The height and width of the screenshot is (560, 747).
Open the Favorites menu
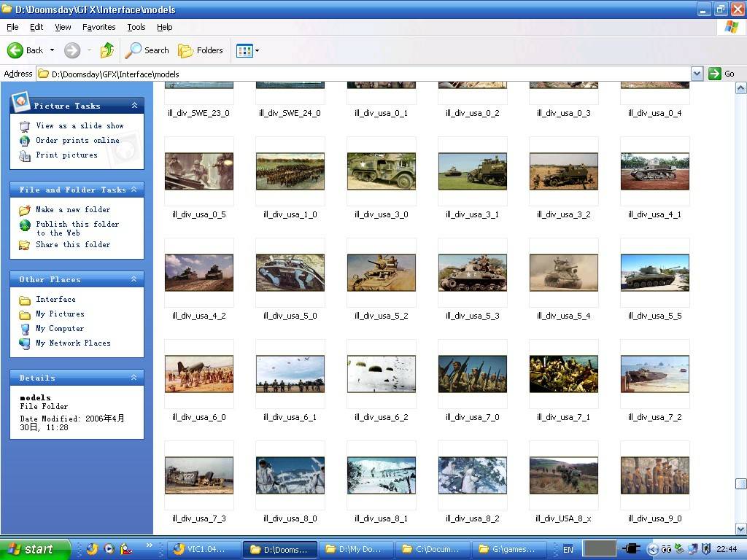point(98,27)
